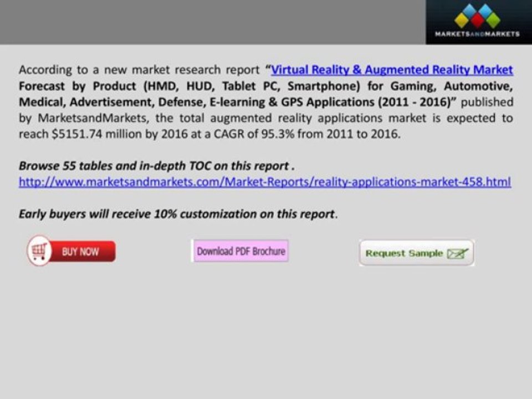Click the red BUY NOW button
Image resolution: width=532 pixels, height=399 pixels.
71,250
